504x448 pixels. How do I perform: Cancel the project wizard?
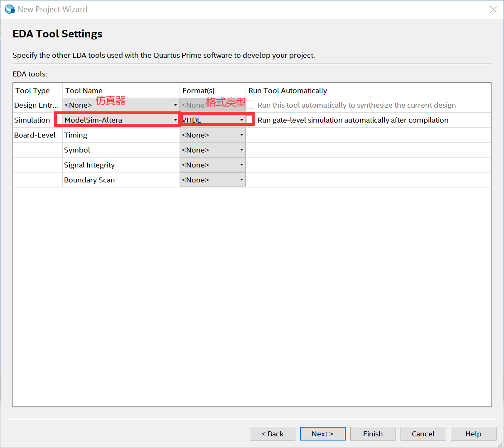[423, 434]
